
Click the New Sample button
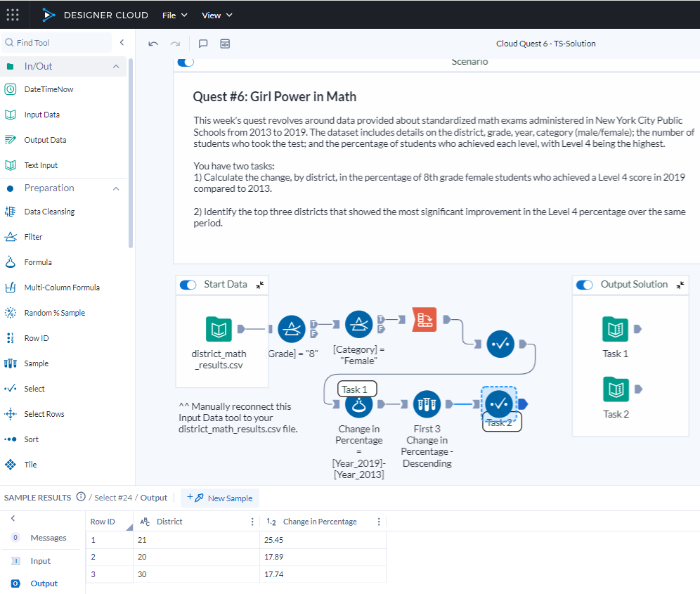pos(220,498)
